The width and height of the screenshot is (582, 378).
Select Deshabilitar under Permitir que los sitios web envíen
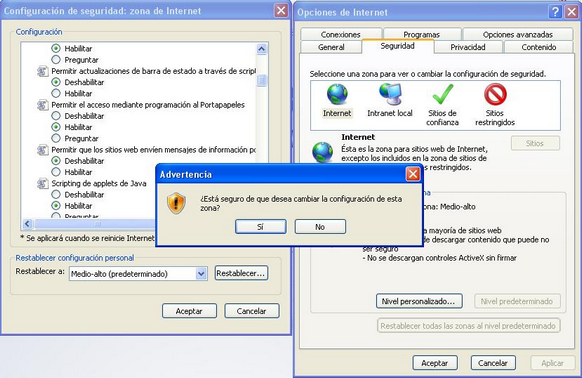tap(56, 161)
